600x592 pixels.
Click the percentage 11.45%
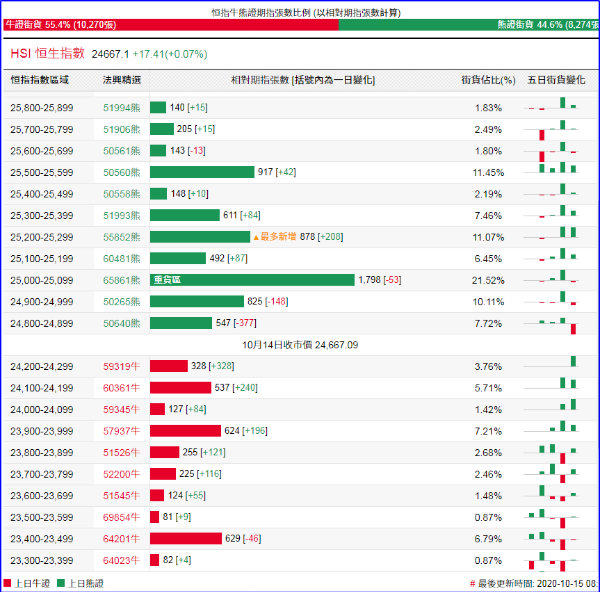point(488,173)
